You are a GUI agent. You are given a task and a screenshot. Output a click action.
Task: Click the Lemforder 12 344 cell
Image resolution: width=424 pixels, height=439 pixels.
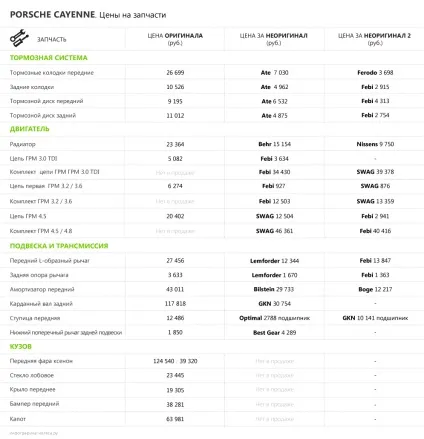(274, 261)
